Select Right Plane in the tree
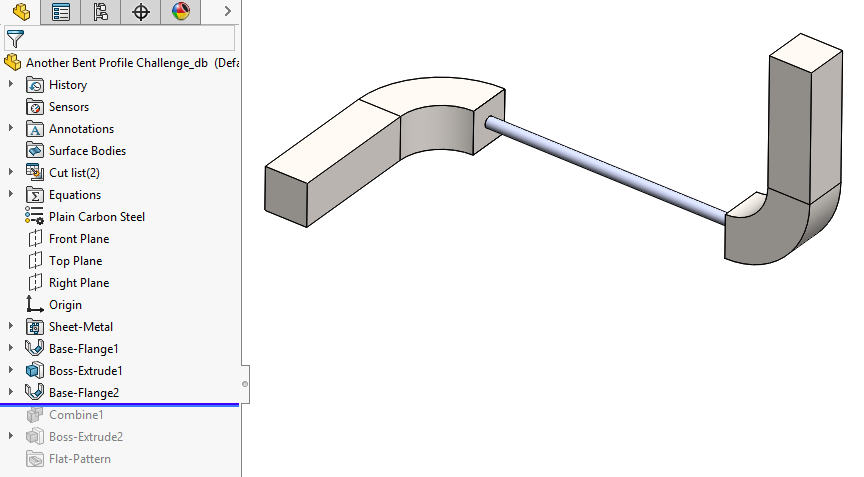Image resolution: width=864 pixels, height=477 pixels. coord(79,283)
